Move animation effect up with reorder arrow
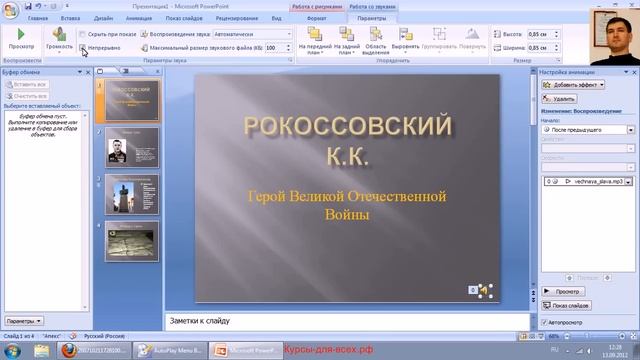640x360 pixels. click(x=569, y=278)
